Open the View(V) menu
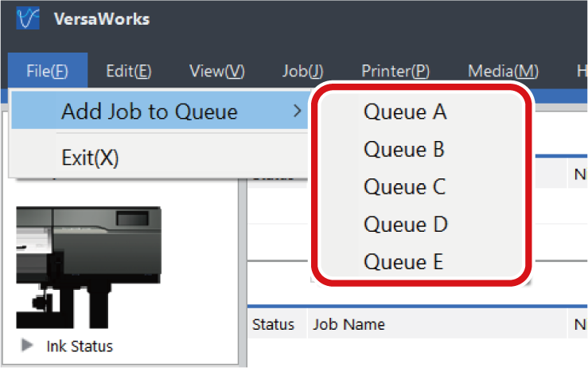588x368 pixels. point(216,71)
